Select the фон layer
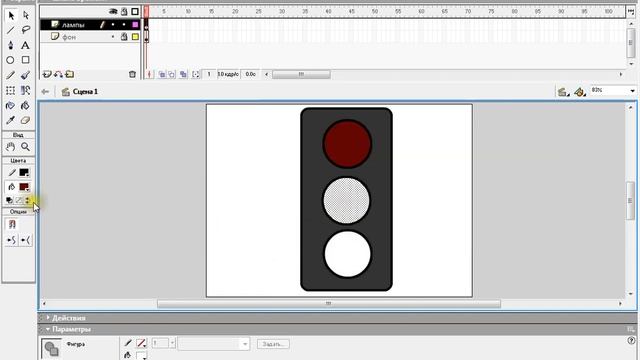 (69, 37)
